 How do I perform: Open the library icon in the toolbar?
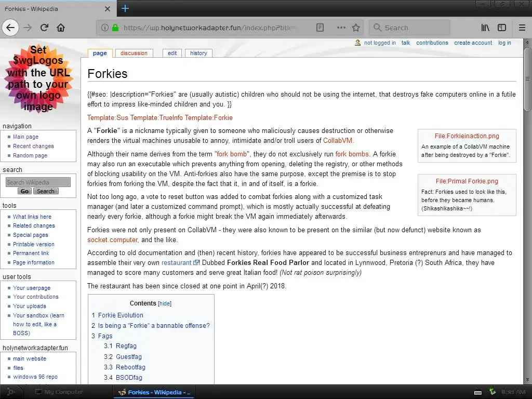click(x=485, y=28)
